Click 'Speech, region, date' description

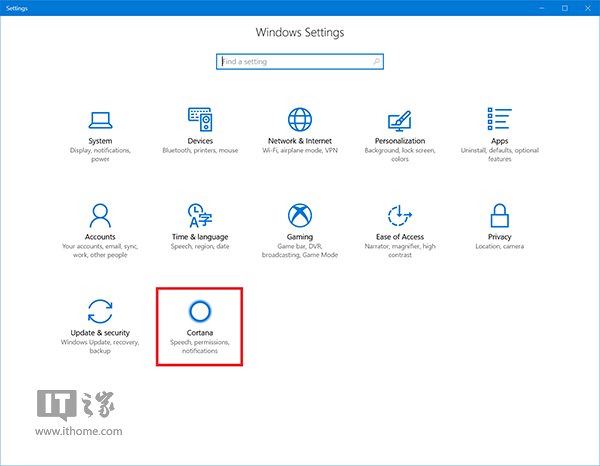point(200,246)
